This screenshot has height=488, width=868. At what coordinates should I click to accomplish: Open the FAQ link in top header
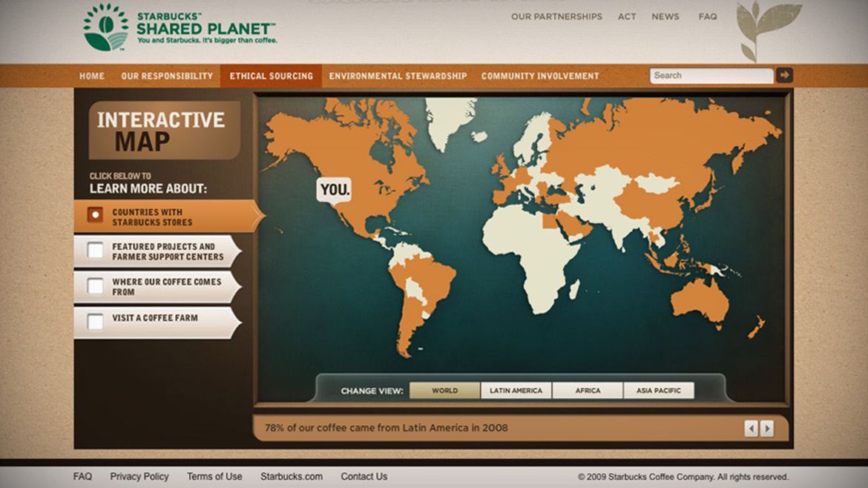708,16
